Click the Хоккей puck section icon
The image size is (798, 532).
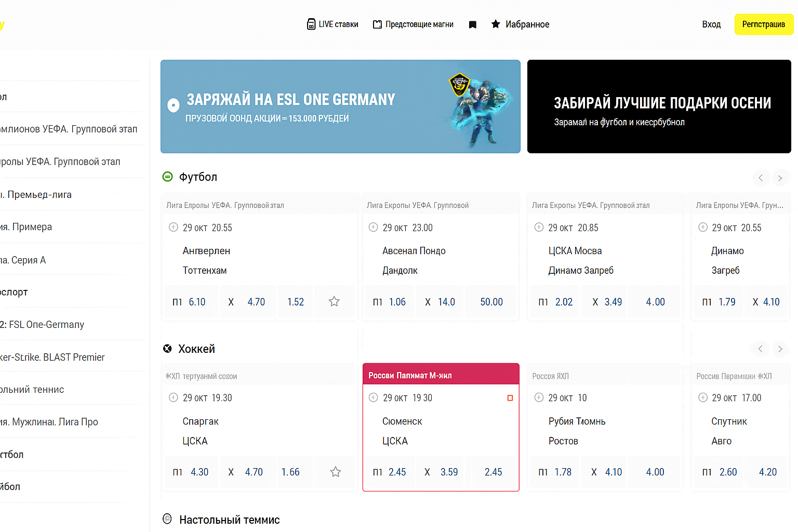pyautogui.click(x=167, y=349)
